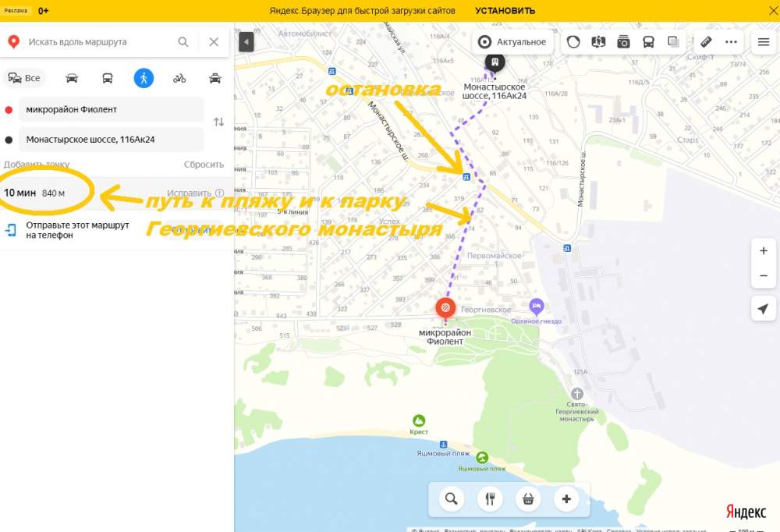Click 'Отправьте этот маршрут на телефон' text
780x532 pixels.
pos(77,230)
